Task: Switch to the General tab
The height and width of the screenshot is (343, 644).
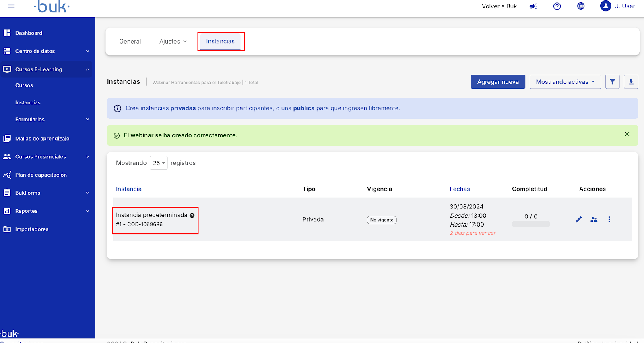Action: [x=130, y=42]
